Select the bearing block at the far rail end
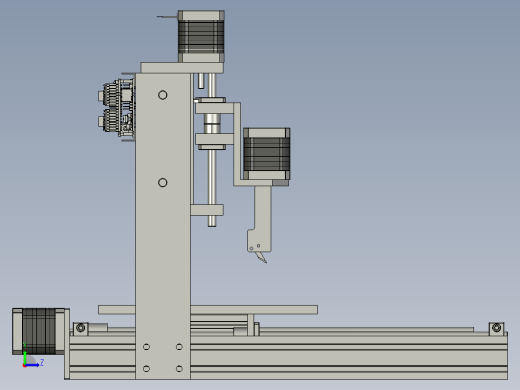The image size is (520, 390). click(496, 328)
